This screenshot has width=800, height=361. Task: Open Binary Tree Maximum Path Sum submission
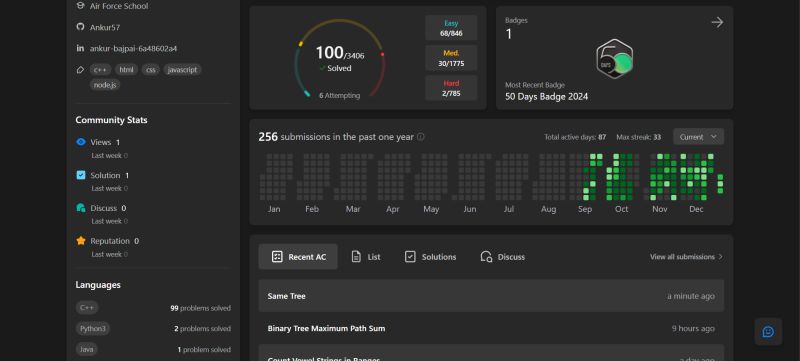click(x=491, y=328)
